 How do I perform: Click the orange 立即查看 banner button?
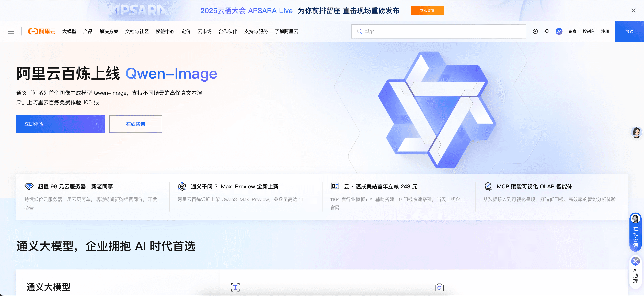pyautogui.click(x=427, y=10)
